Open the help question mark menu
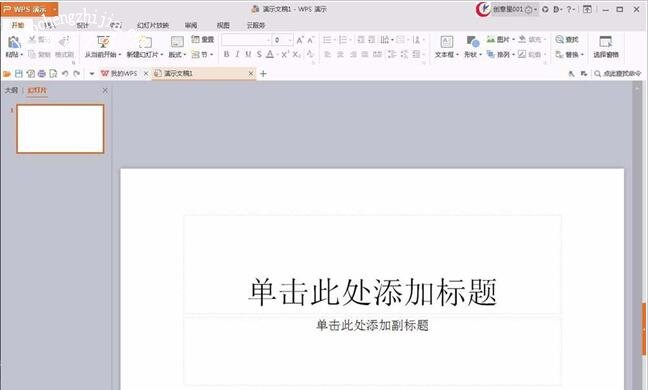 click(x=570, y=9)
